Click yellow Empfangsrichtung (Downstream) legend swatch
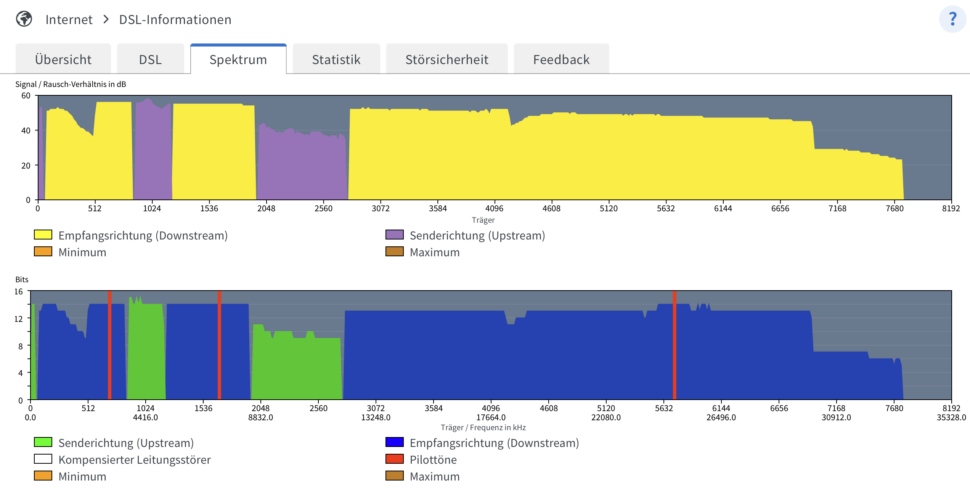This screenshot has width=970, height=495. [43, 236]
